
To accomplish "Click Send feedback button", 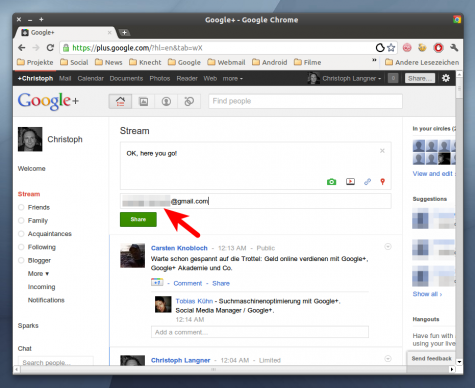I will [x=431, y=358].
